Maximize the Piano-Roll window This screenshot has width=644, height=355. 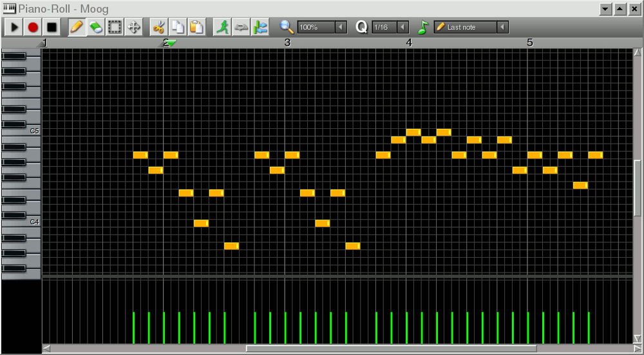click(x=620, y=9)
